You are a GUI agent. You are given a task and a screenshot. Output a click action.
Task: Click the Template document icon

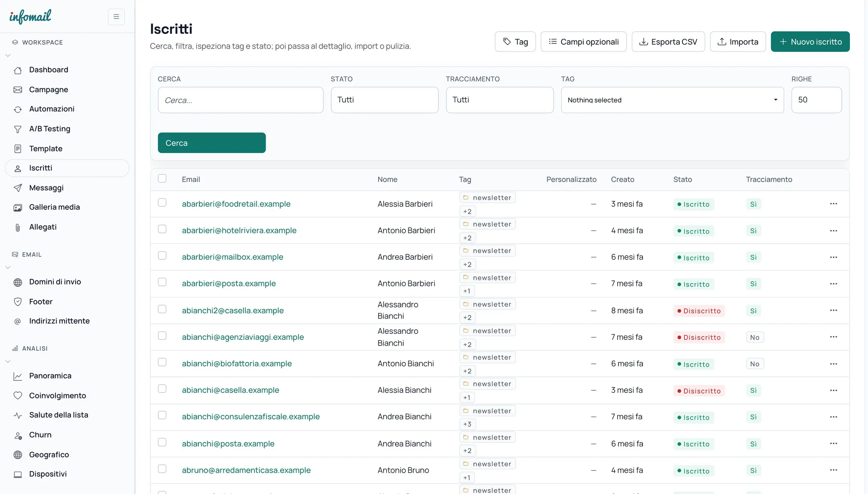[x=18, y=149]
